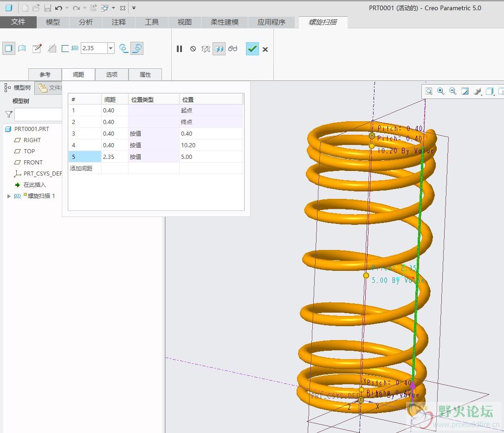The width and height of the screenshot is (504, 433).
Task: Click the Open file icon
Action: [x=36, y=8]
